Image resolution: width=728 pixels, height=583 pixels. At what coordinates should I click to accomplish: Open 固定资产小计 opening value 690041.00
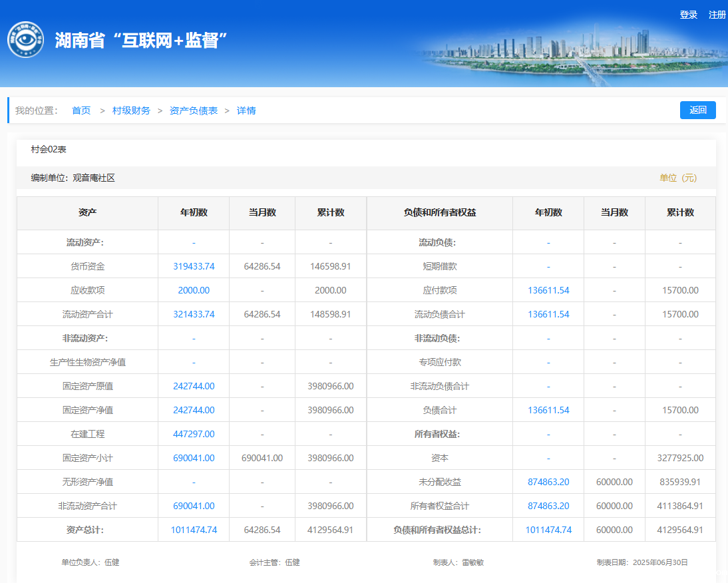pos(194,458)
